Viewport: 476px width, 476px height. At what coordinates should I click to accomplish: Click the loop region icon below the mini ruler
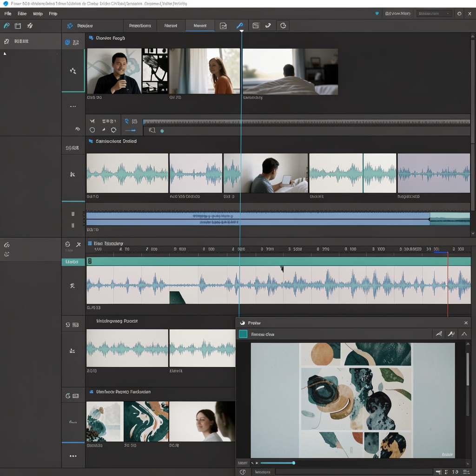tap(152, 130)
